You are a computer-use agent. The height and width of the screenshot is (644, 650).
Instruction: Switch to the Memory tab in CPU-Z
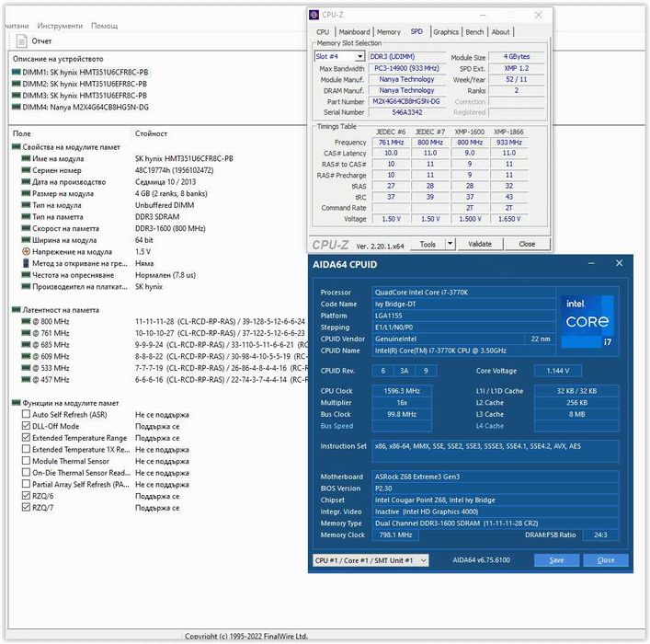(388, 32)
